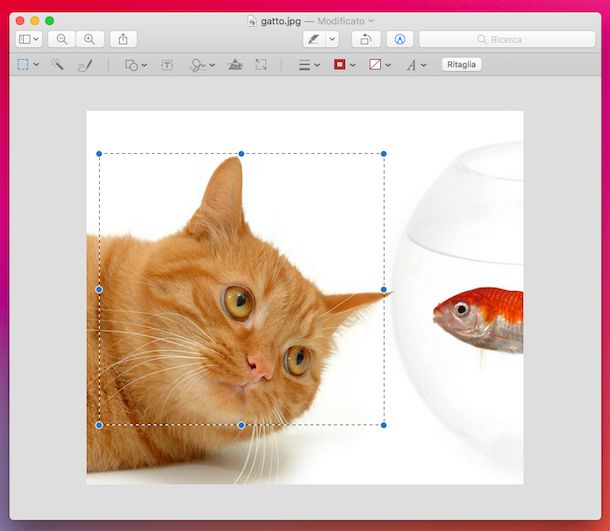Open the sidebar view menu button

(x=28, y=39)
